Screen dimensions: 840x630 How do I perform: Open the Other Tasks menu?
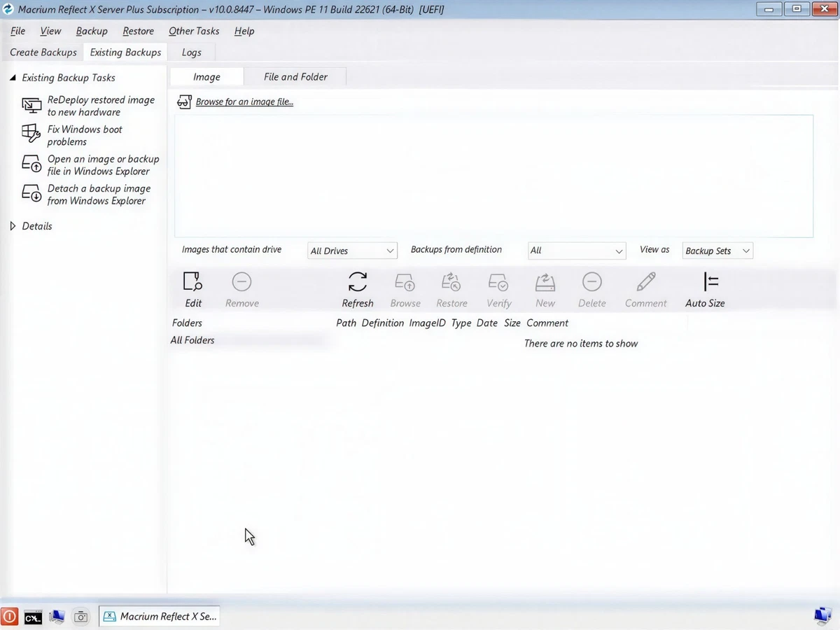194,31
